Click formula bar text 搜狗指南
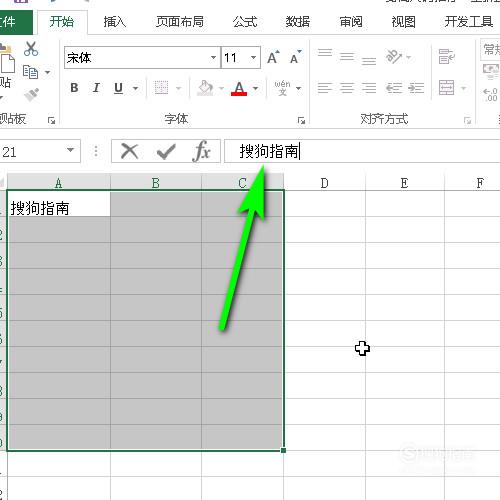 [269, 151]
